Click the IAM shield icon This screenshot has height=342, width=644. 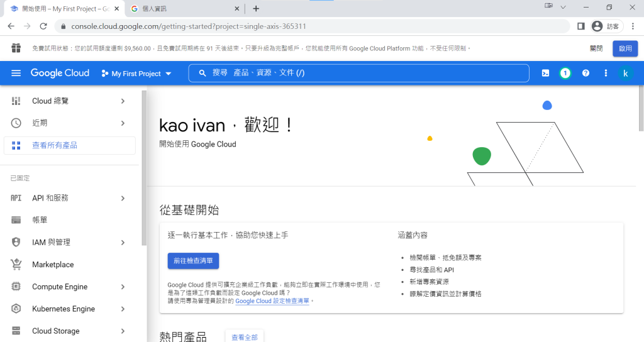(x=16, y=242)
